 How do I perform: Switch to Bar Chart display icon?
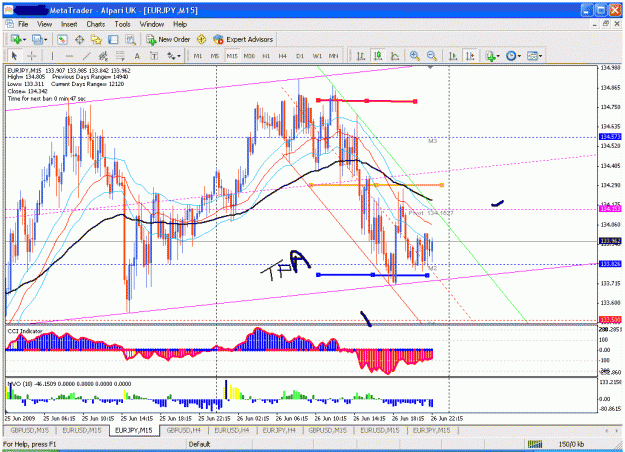click(361, 56)
